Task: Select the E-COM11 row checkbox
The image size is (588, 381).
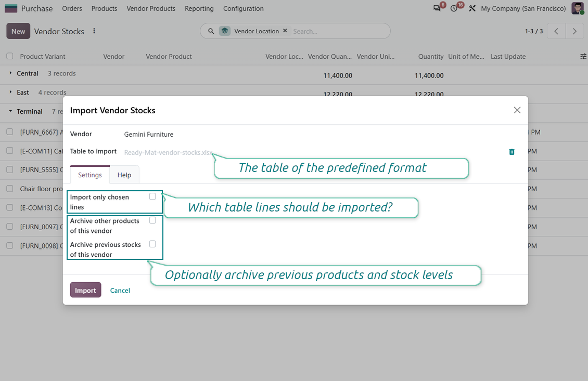Action: [x=10, y=151]
